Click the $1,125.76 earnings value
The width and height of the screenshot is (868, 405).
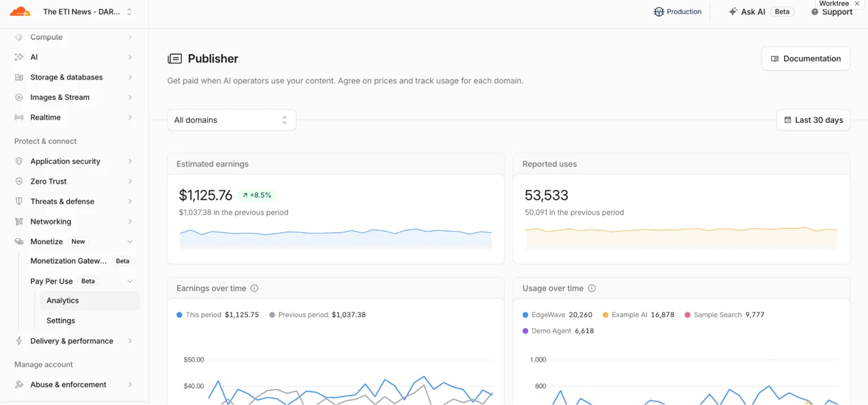[x=206, y=195]
